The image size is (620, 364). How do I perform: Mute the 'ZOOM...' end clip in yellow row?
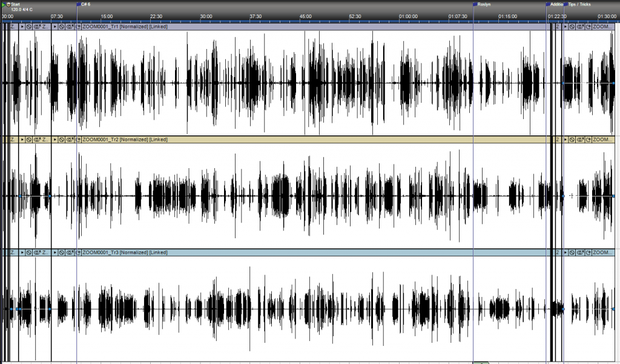coord(572,139)
